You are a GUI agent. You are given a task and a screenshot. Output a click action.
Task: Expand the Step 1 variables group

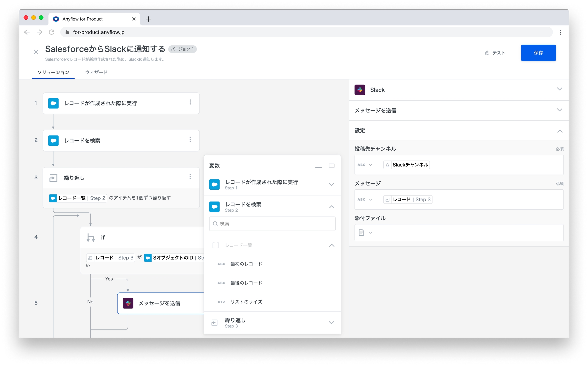[x=331, y=185]
